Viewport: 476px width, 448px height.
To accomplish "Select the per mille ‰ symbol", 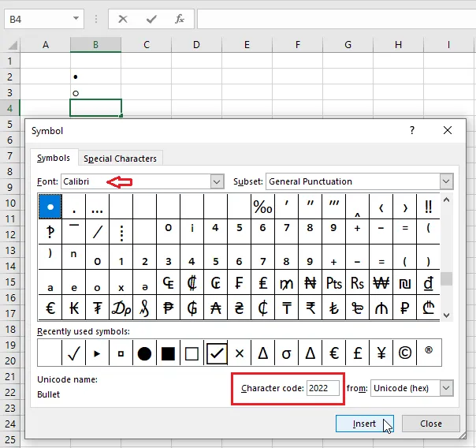I will [263, 207].
